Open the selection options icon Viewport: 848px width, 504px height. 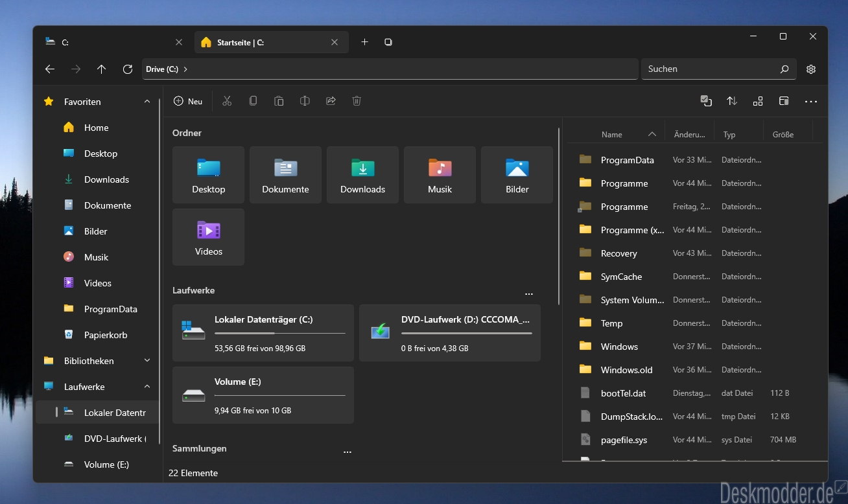[706, 101]
